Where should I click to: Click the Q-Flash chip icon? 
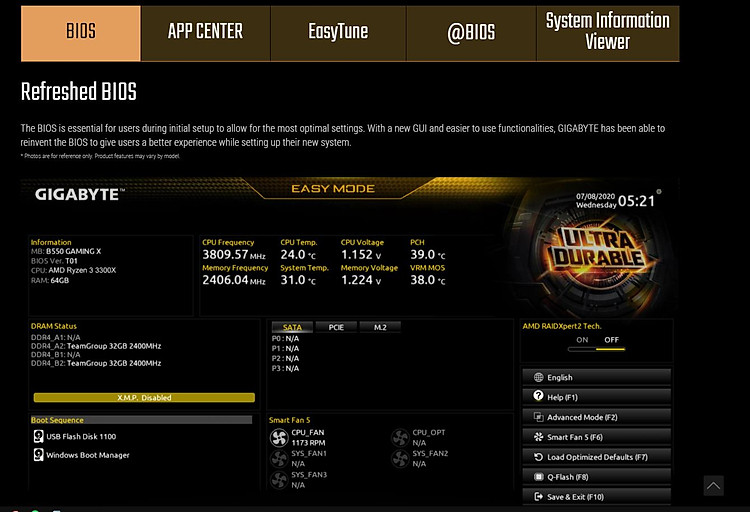point(539,477)
